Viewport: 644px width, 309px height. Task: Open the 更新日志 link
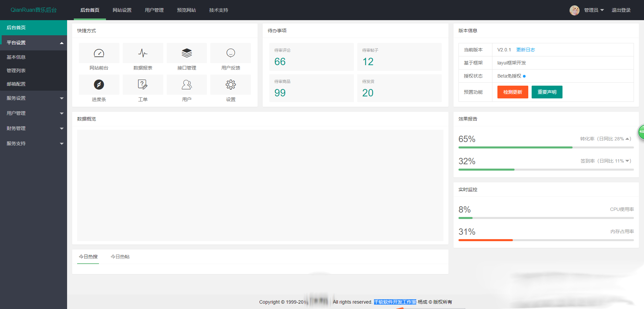click(526, 50)
